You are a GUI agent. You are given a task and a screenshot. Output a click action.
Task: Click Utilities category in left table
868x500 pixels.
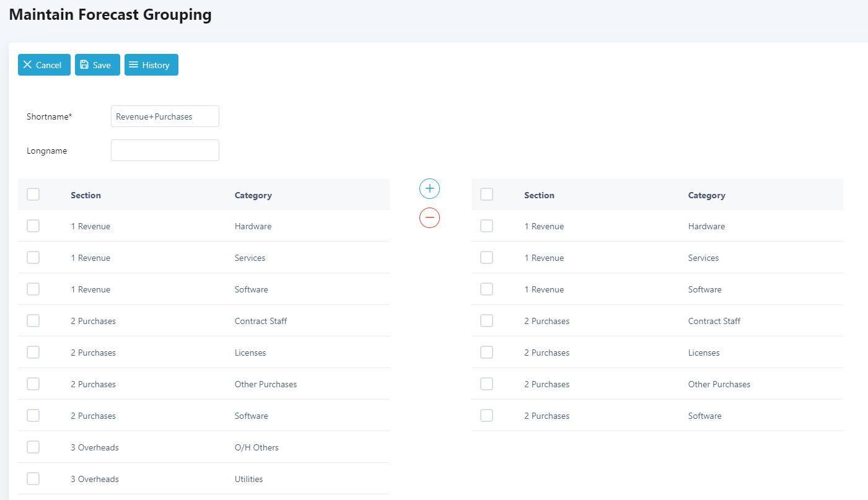[249, 479]
